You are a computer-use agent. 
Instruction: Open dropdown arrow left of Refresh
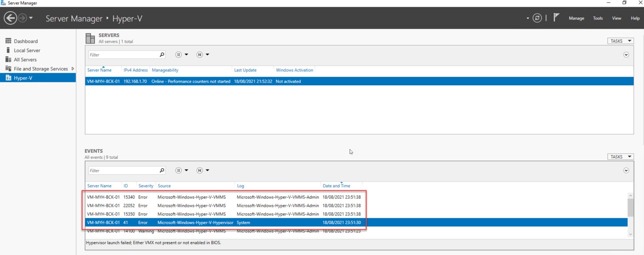(528, 18)
